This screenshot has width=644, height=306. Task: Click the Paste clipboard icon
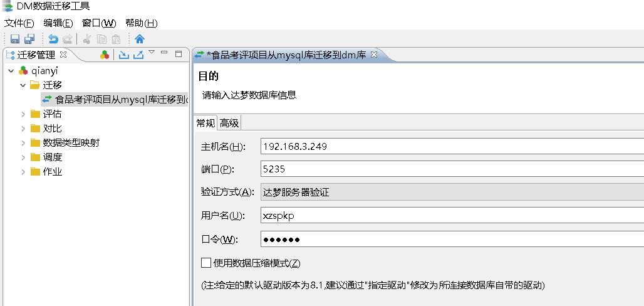coord(117,39)
